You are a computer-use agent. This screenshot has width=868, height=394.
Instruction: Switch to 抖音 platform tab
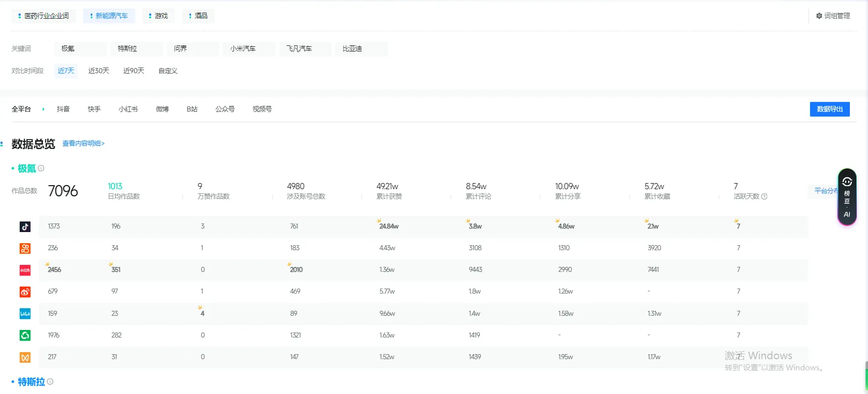(63, 109)
